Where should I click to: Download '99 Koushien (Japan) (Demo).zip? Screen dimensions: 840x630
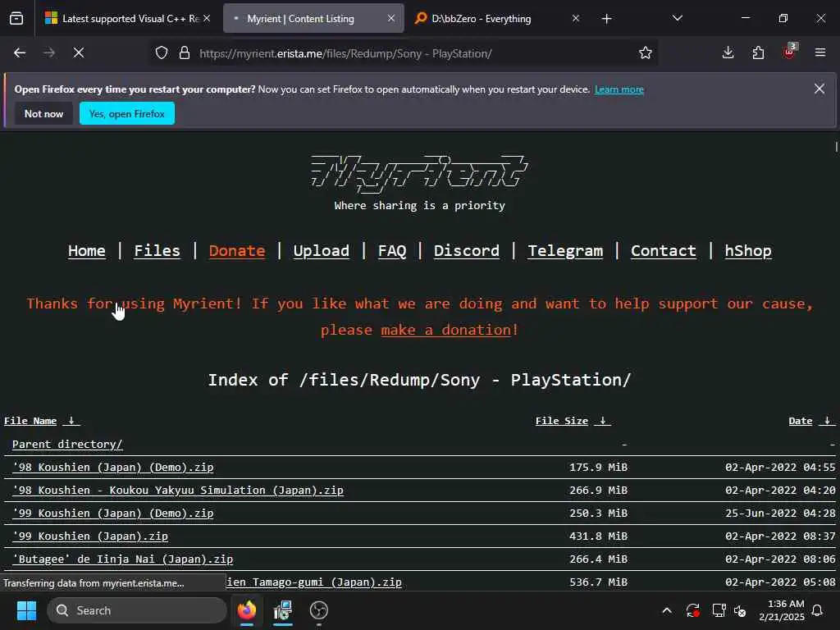pos(112,514)
